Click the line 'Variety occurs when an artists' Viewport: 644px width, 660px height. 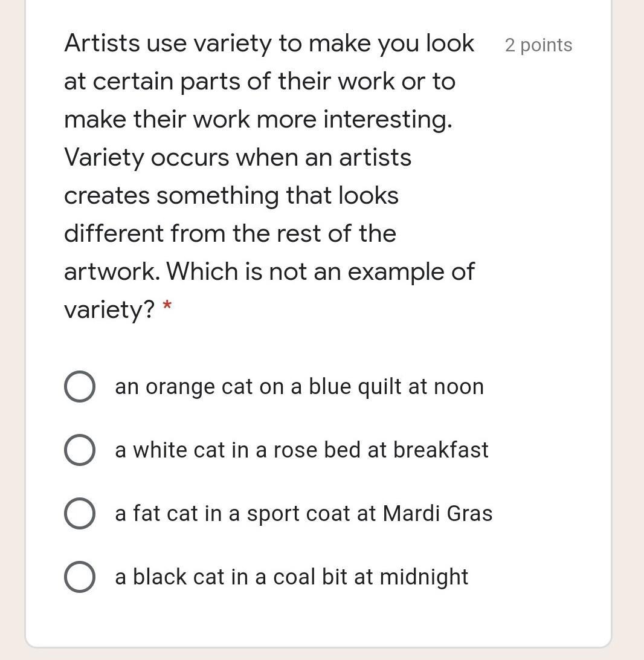237,158
